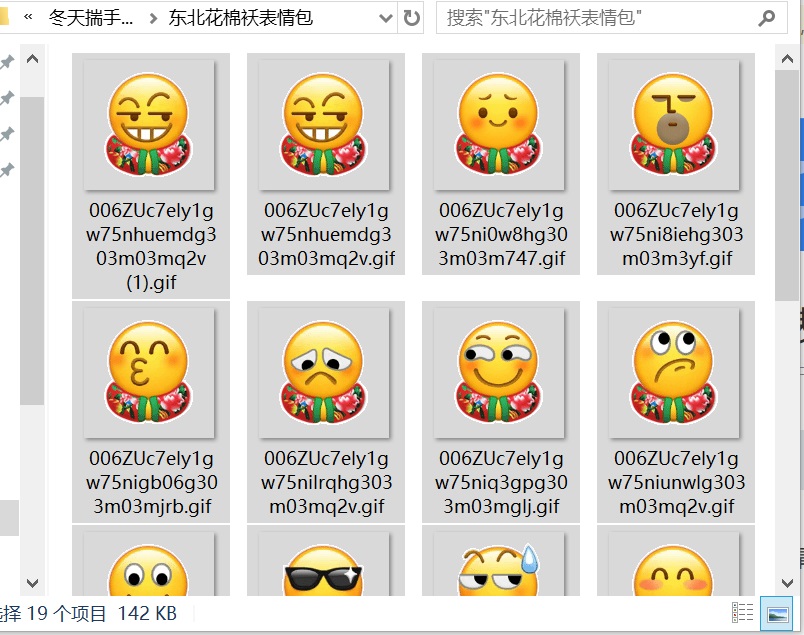Click the navigation pane scroll-up arrow

(32, 59)
